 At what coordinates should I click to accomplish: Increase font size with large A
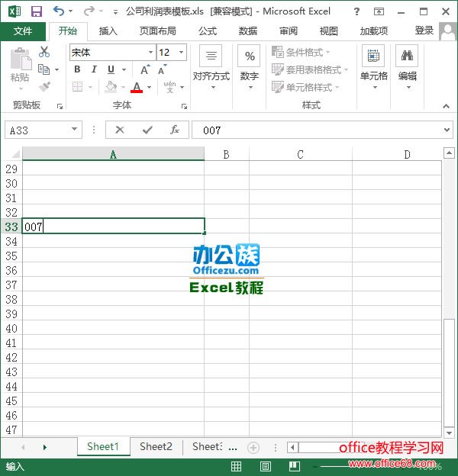pos(145,69)
